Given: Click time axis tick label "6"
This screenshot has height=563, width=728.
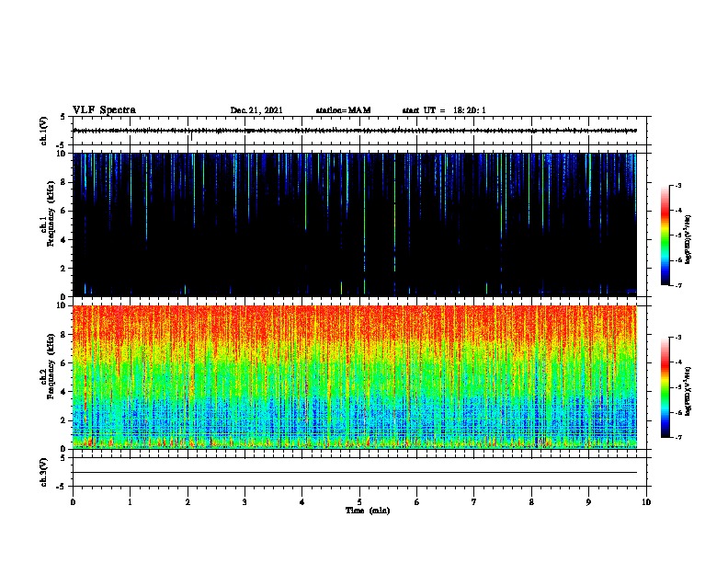Looking at the screenshot, I should tap(417, 502).
